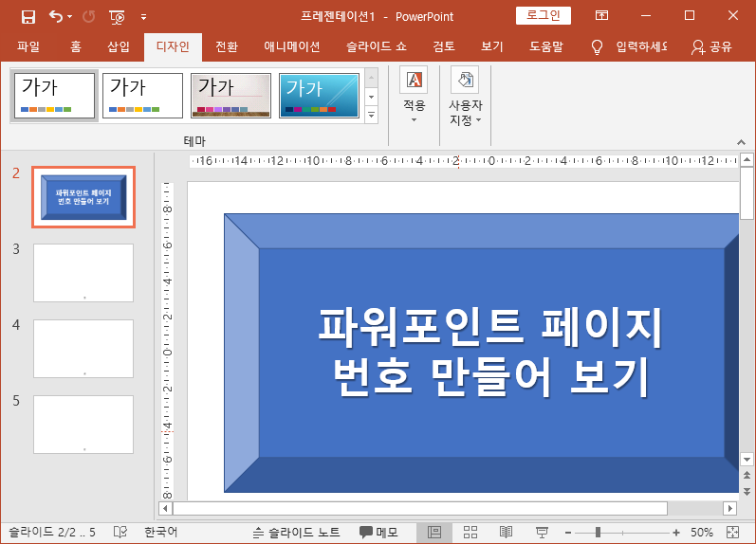The height and width of the screenshot is (544, 756).
Task: Click the Save icon in quick access toolbar
Action: (28, 17)
